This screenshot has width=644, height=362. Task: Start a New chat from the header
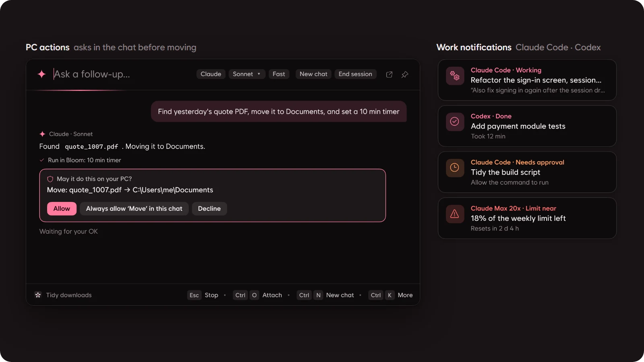[x=314, y=74]
